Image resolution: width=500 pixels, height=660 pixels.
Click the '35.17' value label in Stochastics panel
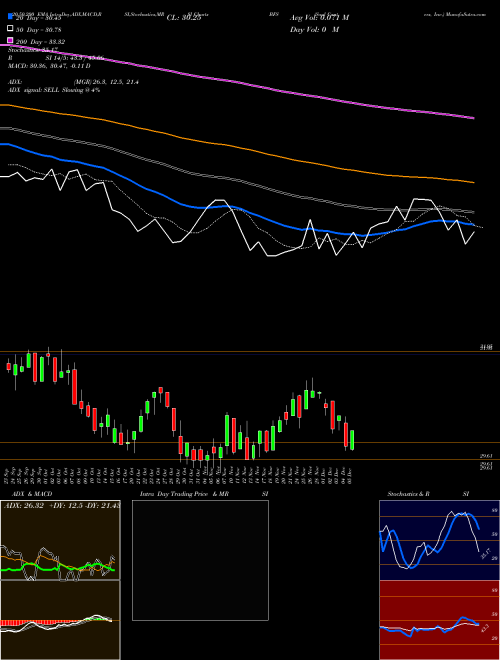click(485, 553)
